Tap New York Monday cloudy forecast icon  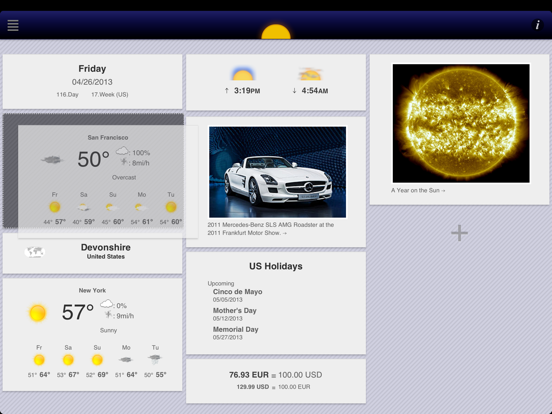pos(126,360)
